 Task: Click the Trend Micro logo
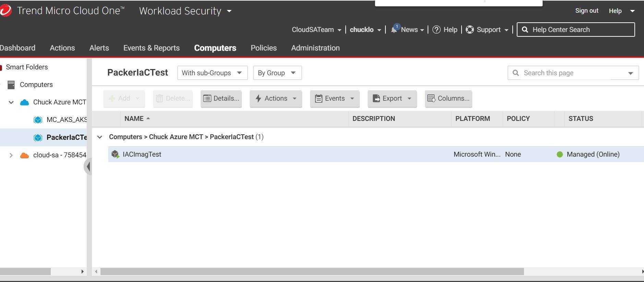click(x=5, y=11)
